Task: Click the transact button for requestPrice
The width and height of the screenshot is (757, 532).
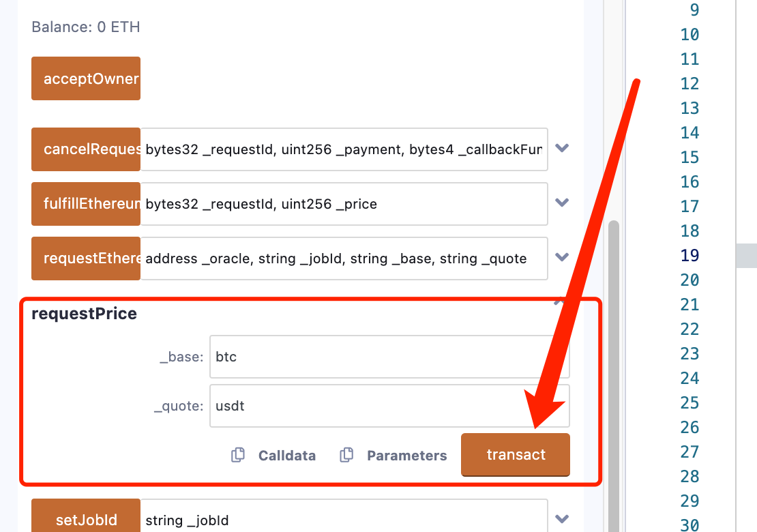Action: (516, 455)
